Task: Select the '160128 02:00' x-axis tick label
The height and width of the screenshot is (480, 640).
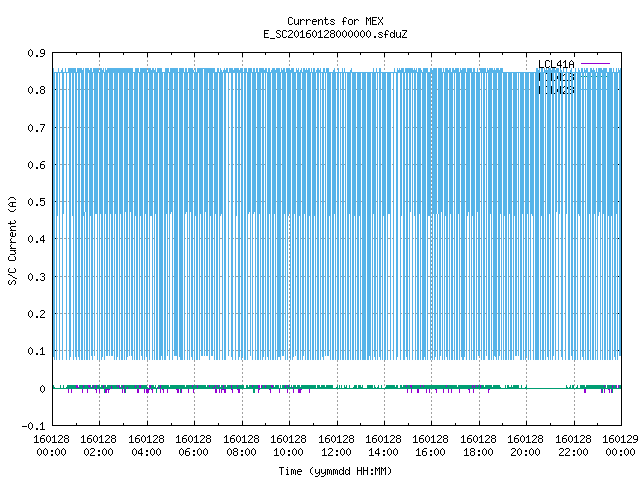Action: [x=98, y=446]
